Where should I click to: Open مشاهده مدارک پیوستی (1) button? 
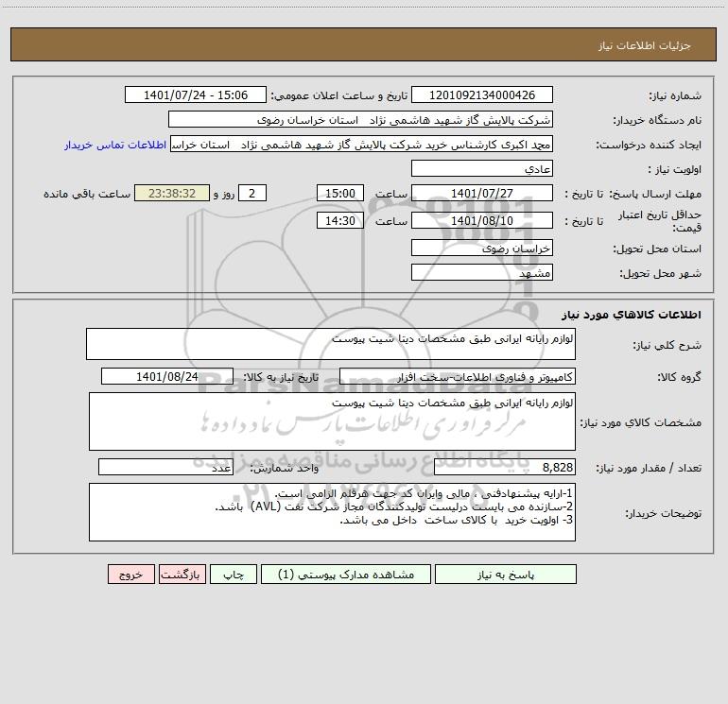346,574
